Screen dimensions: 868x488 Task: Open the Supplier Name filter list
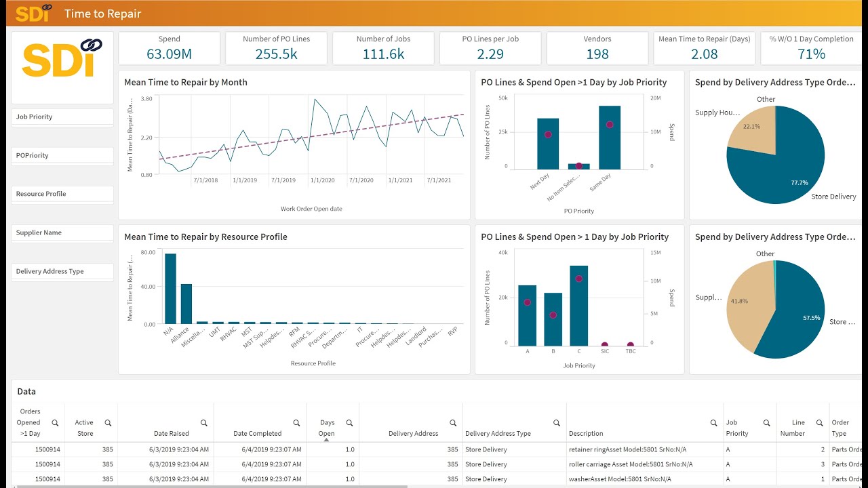tap(62, 232)
